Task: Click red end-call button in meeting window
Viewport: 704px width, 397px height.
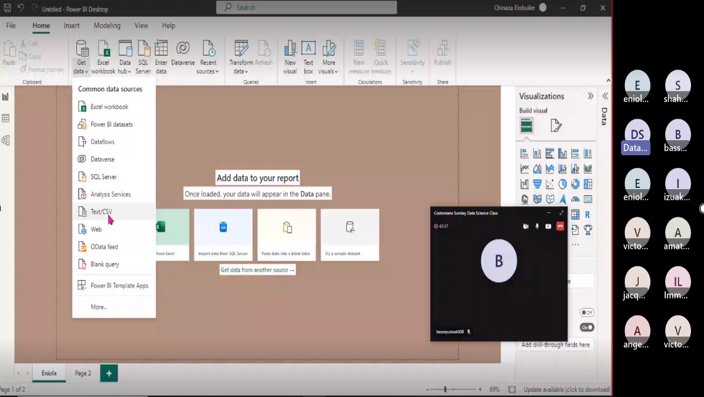Action: pyautogui.click(x=560, y=226)
